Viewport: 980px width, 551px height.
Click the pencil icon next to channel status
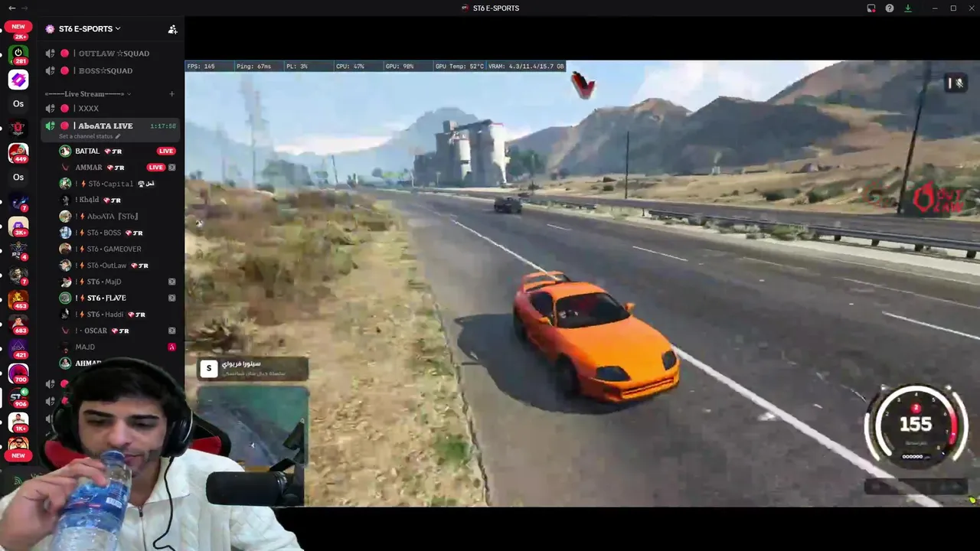click(118, 136)
